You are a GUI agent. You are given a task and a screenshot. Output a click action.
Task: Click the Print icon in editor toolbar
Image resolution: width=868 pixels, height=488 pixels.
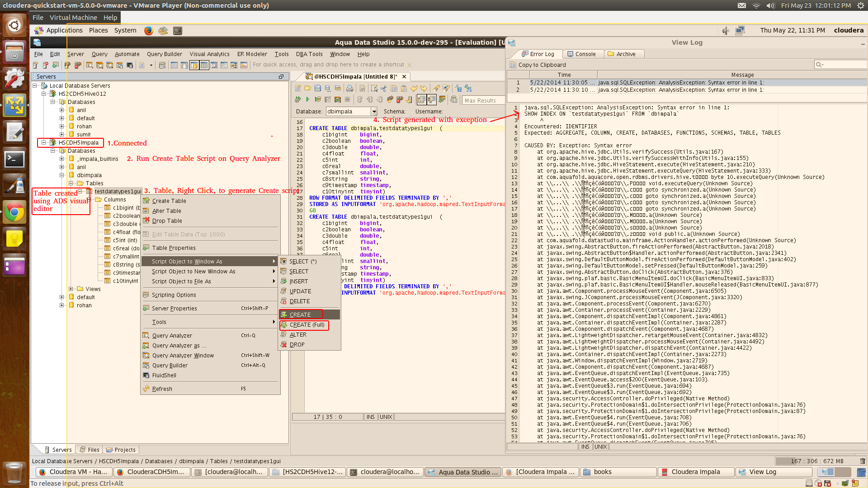[x=349, y=89]
